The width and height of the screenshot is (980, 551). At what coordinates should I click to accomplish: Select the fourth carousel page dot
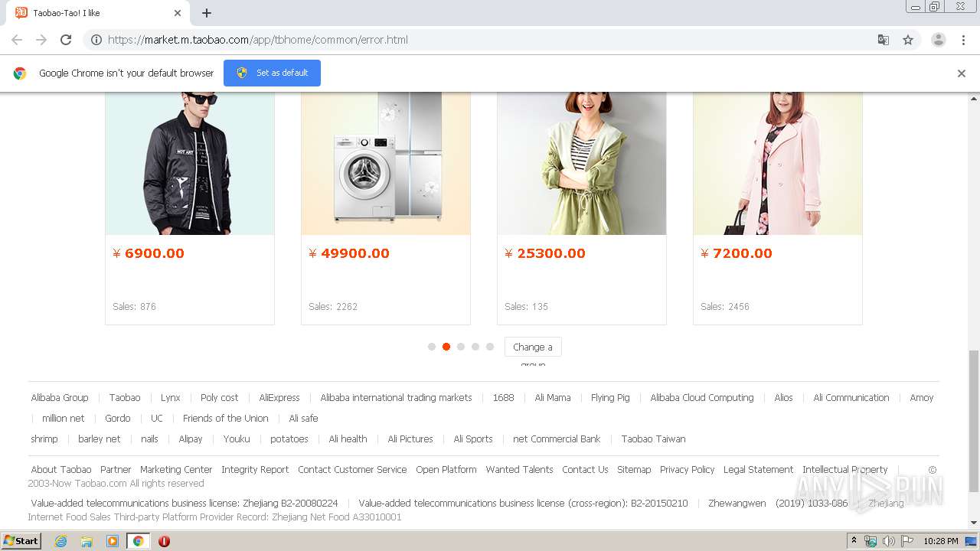[x=475, y=347]
